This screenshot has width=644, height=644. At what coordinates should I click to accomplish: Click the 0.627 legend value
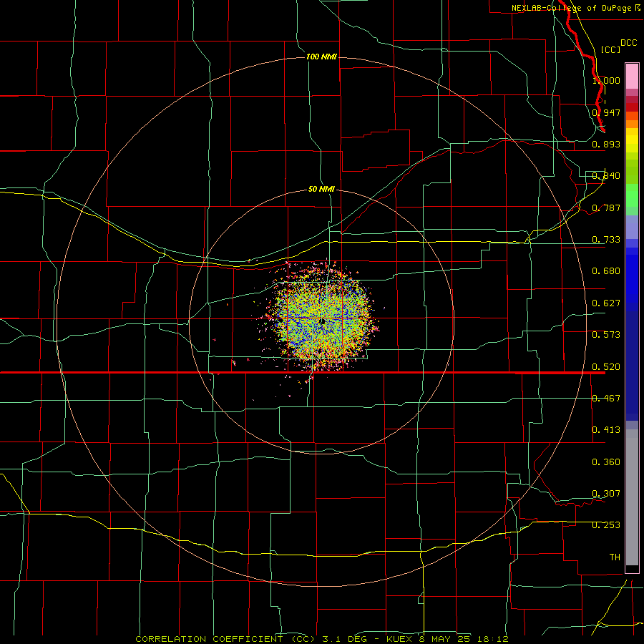[x=606, y=303]
